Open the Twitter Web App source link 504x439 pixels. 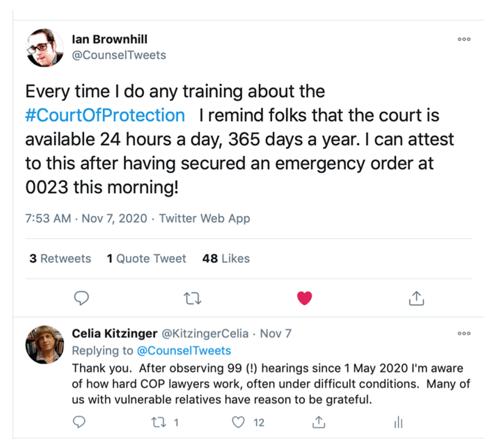(x=205, y=219)
